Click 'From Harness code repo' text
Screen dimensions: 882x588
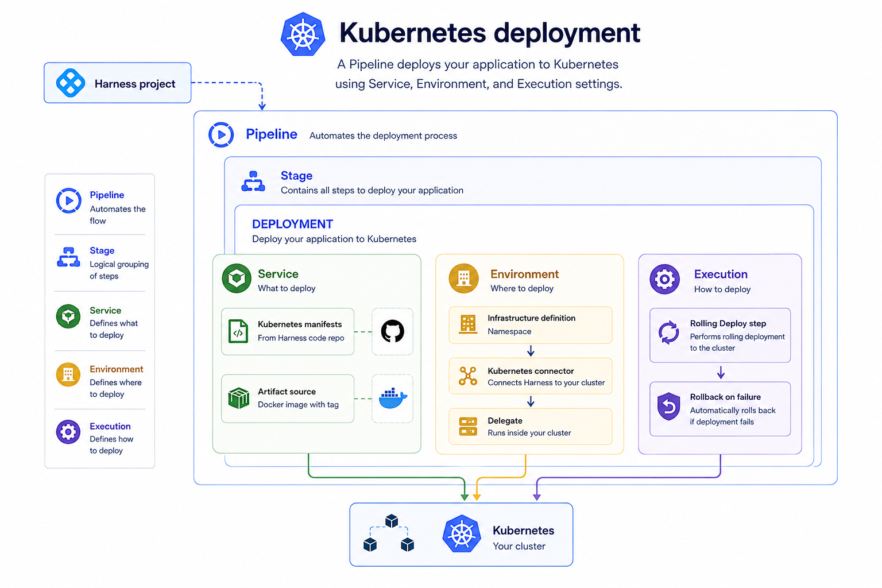pyautogui.click(x=301, y=338)
